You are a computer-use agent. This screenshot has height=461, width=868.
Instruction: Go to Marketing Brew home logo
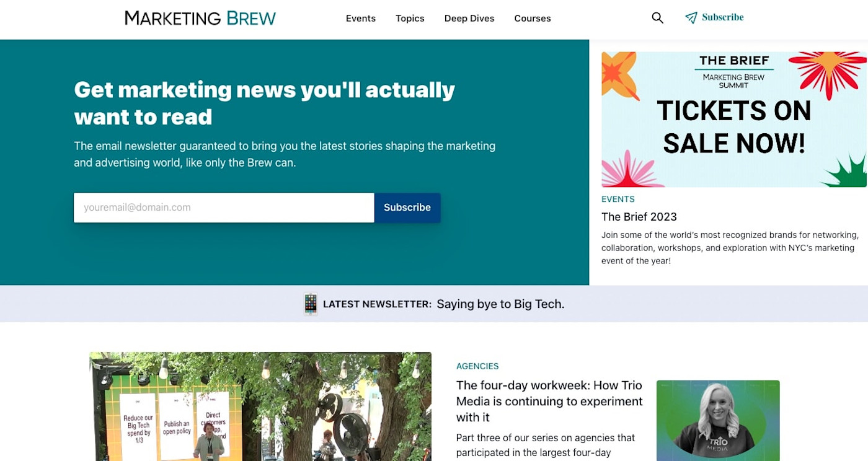pyautogui.click(x=200, y=18)
